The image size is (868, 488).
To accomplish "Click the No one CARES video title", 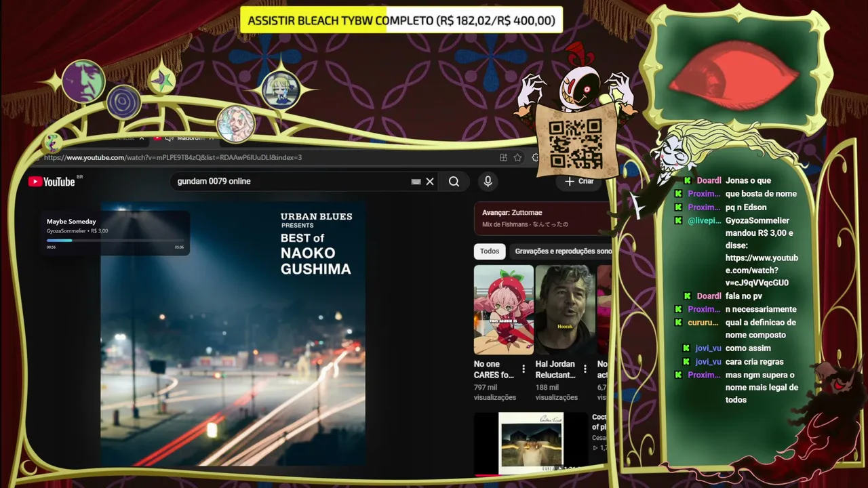I will [495, 369].
